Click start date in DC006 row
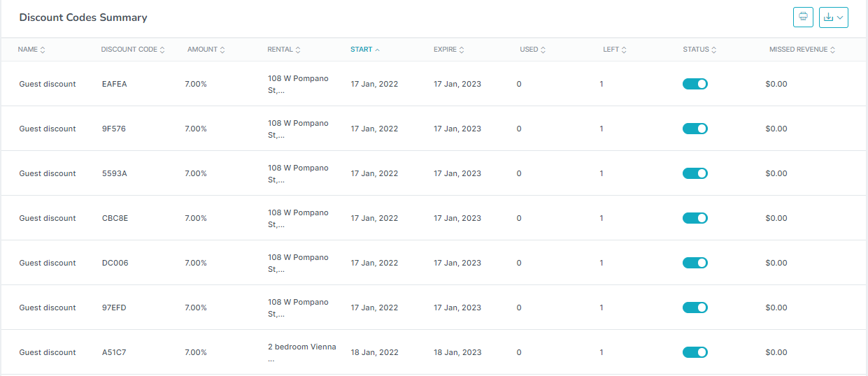The image size is (868, 376). pos(374,263)
